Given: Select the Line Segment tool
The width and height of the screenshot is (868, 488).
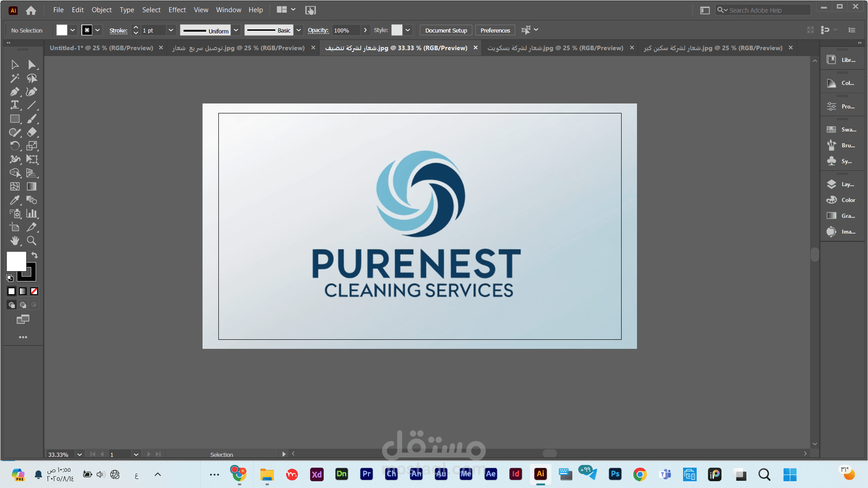Looking at the screenshot, I should [32, 105].
